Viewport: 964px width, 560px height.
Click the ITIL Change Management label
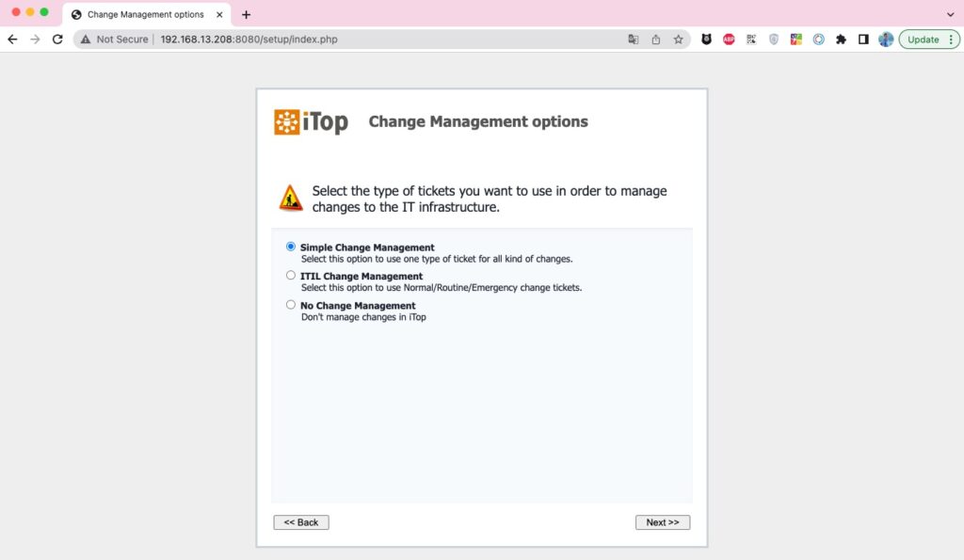tap(361, 276)
